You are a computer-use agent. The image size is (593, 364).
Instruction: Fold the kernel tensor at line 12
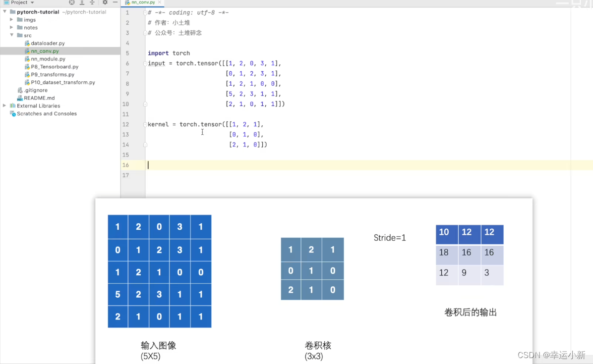[145, 124]
